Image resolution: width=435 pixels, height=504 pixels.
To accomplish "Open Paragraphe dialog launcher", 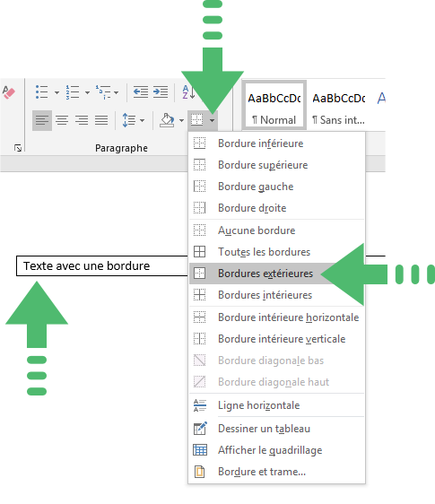I will (x=18, y=148).
